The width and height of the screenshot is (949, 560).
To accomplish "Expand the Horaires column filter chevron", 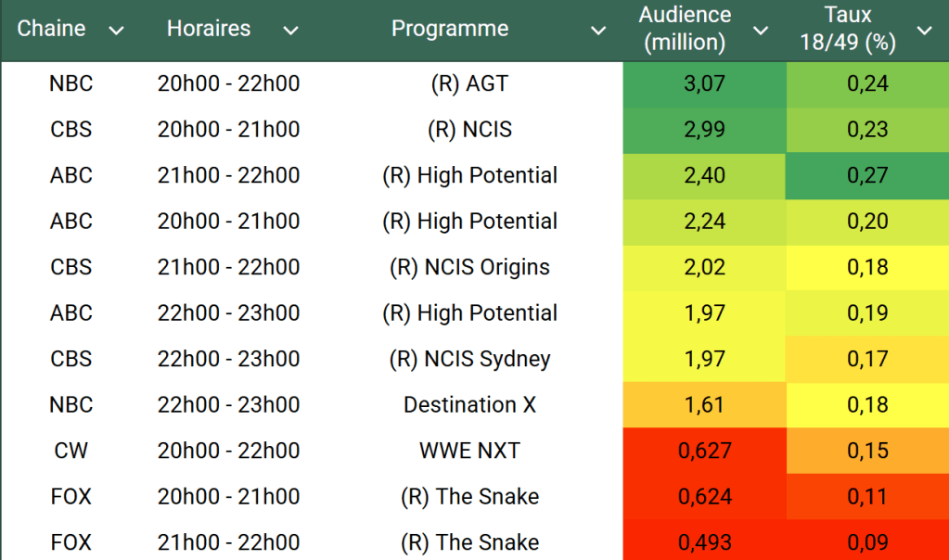I will [290, 31].
